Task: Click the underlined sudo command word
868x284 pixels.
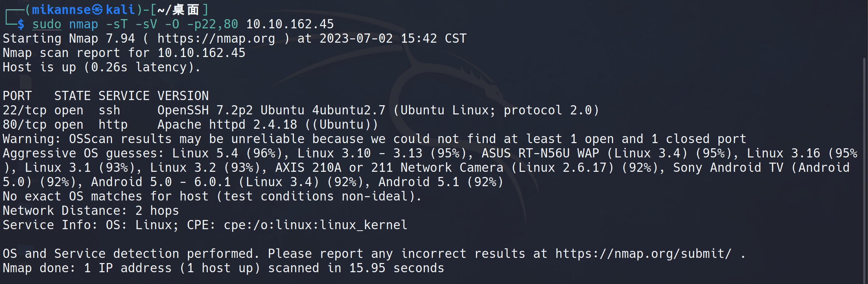Action: [47, 24]
